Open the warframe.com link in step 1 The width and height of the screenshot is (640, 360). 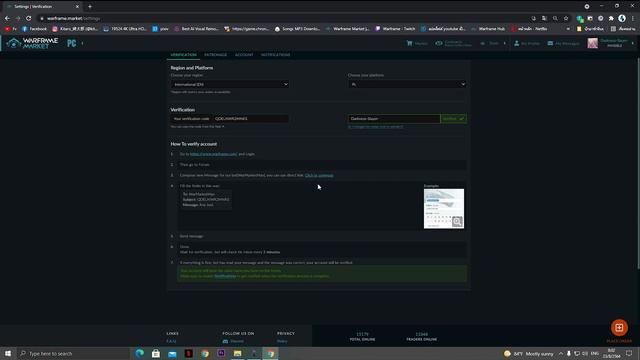(213, 154)
